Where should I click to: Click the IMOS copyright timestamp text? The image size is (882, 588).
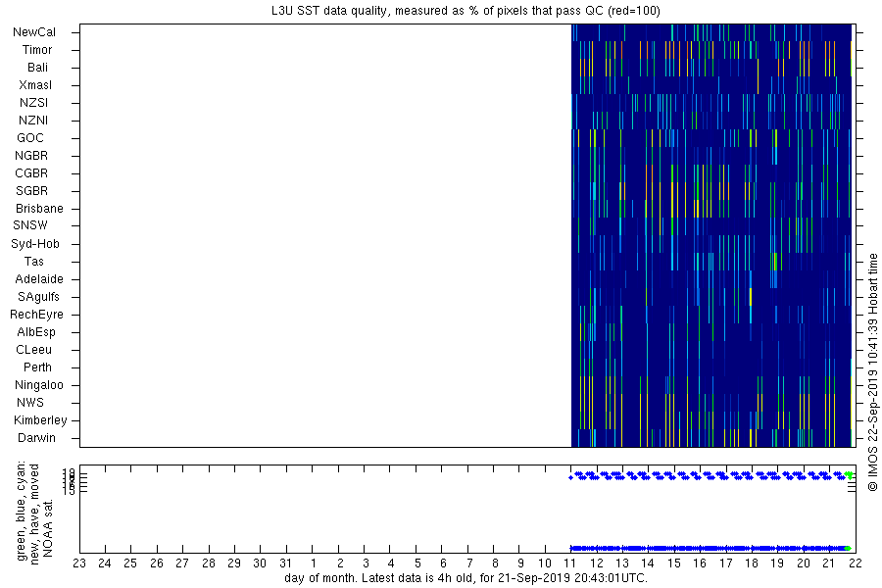click(x=872, y=371)
